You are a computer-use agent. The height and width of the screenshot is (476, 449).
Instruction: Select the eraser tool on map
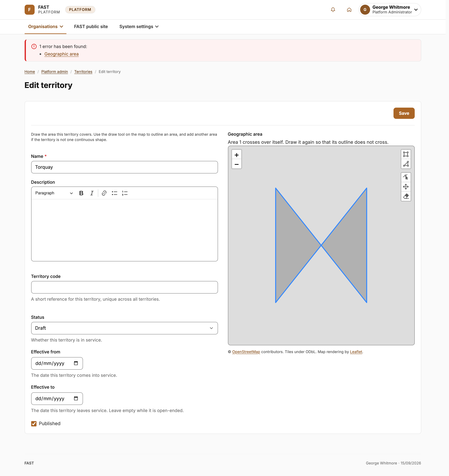(x=406, y=196)
